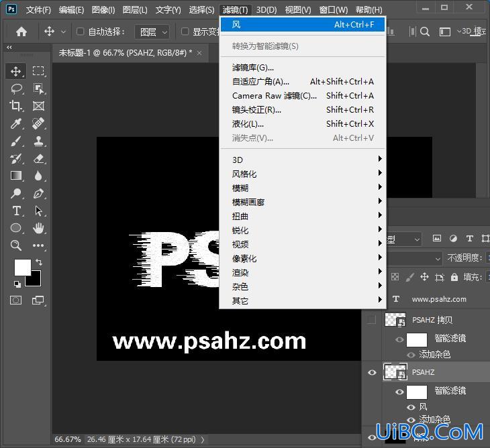490x448 pixels.
Task: Select the Path Selection tool
Action: pyautogui.click(x=38, y=211)
